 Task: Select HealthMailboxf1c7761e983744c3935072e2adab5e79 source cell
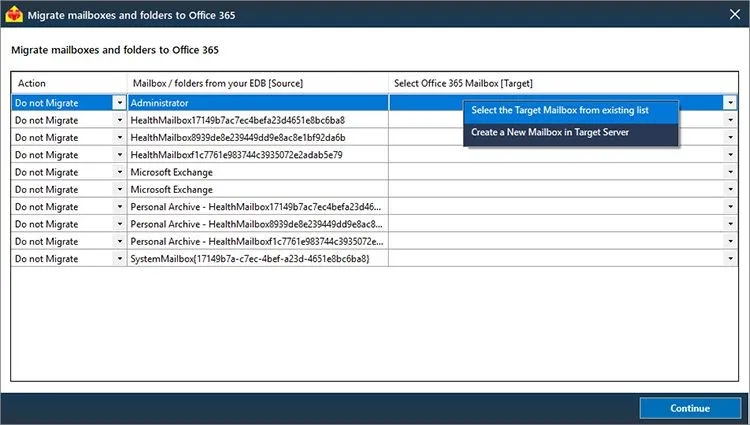click(x=258, y=155)
